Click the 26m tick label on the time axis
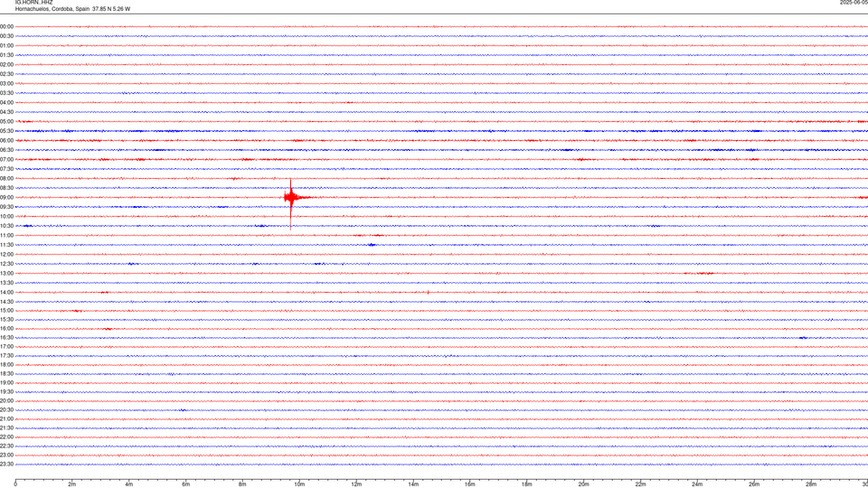Screen dimensions: 868x488 click(x=754, y=484)
